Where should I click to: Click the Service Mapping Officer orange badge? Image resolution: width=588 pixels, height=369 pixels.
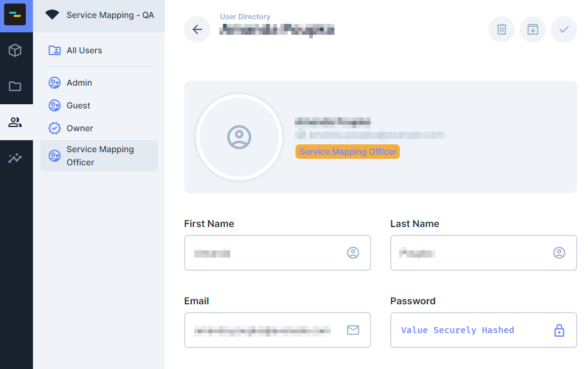point(348,152)
